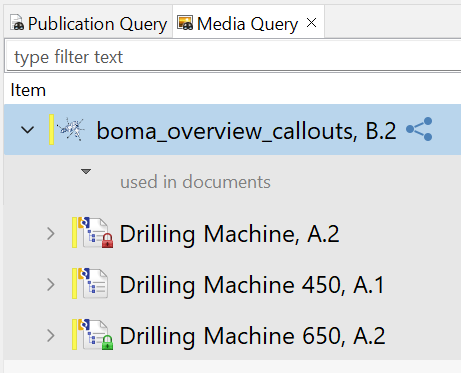
Task: Click the Item column header
Action: click(x=28, y=90)
